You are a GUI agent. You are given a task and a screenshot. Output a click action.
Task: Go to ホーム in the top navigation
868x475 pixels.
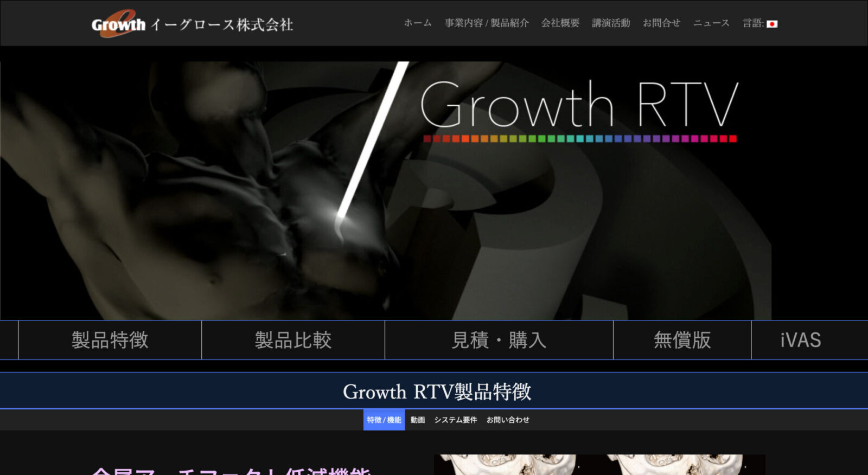417,23
